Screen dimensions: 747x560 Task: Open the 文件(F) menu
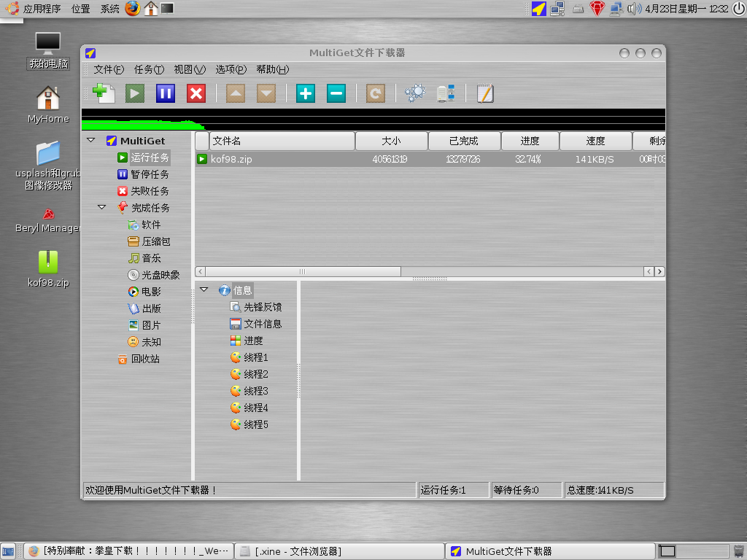[x=109, y=69]
